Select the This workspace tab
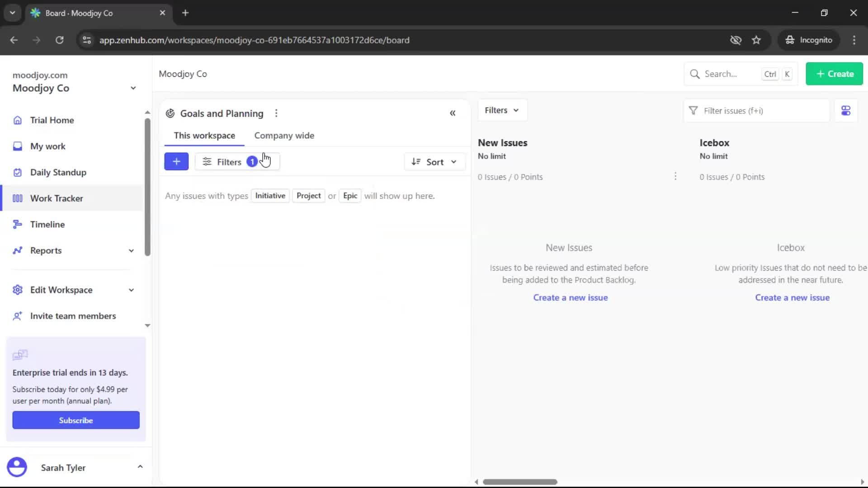The width and height of the screenshot is (868, 488). click(x=204, y=135)
